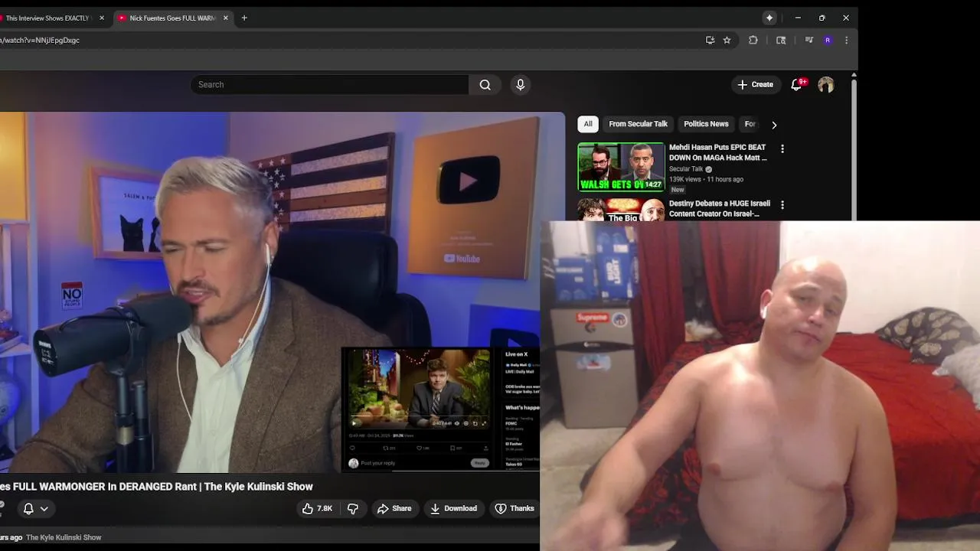Open 'Destiny Debates a HUGE Israeli' video title
980x551 pixels.
[720, 209]
